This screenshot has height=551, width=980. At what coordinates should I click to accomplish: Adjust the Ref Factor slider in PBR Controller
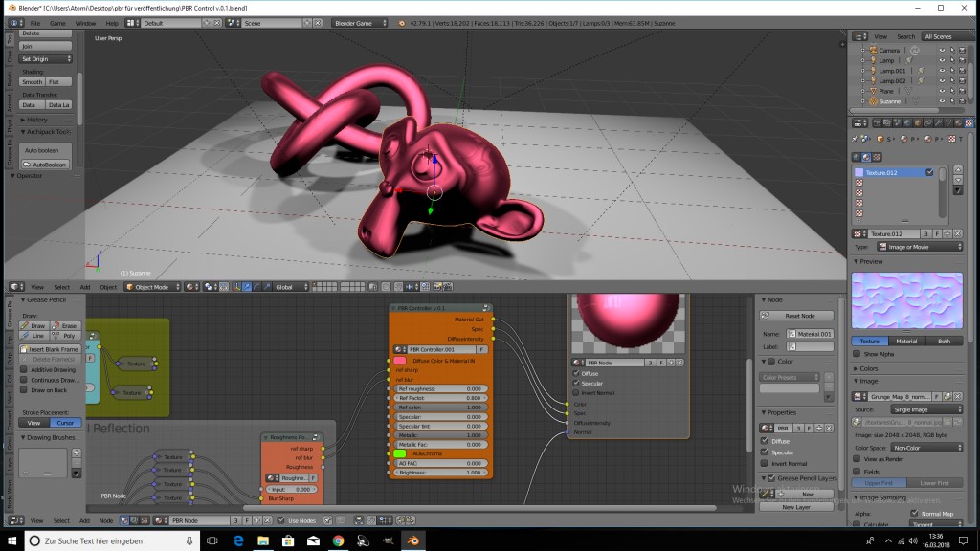439,397
